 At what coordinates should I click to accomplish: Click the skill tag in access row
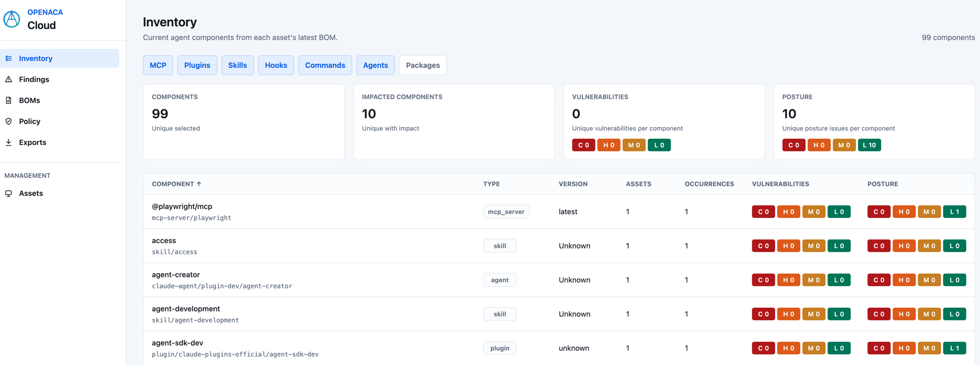point(500,246)
